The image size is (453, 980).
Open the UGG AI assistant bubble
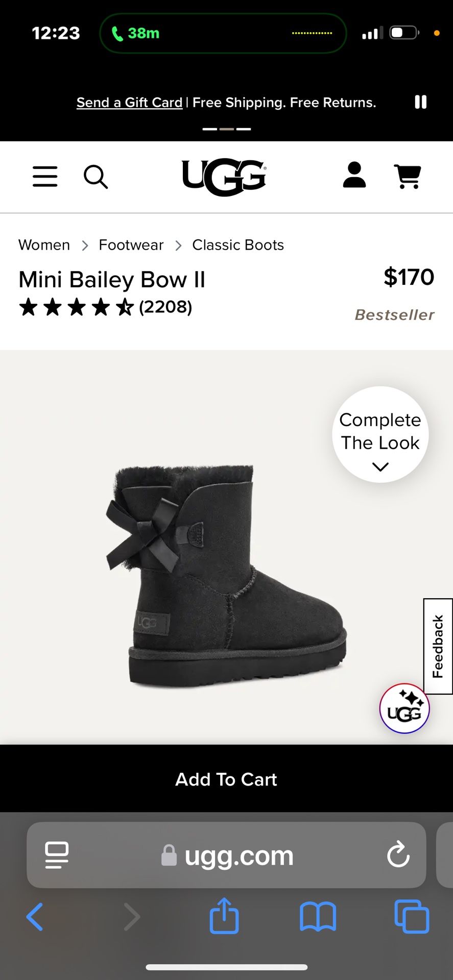404,708
